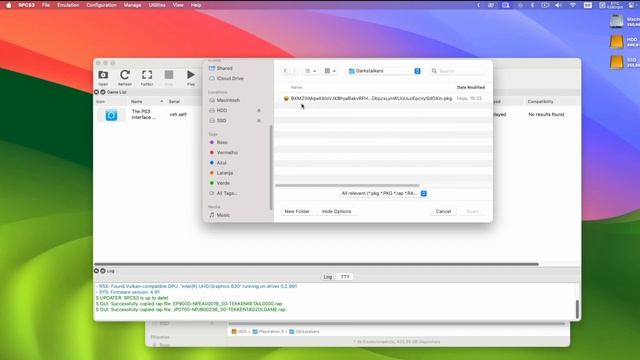Click the Search field in file dialog
The image size is (640, 360).
click(x=458, y=71)
